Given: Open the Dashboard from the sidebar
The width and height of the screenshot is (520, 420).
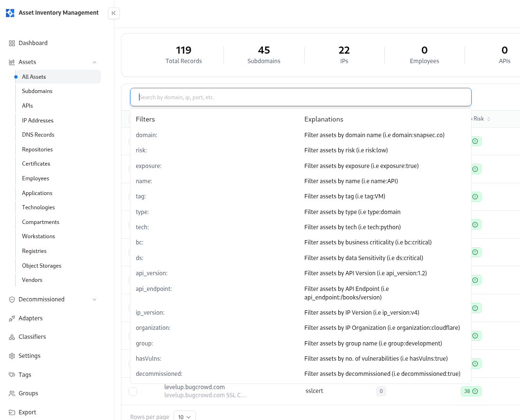Looking at the screenshot, I should [33, 43].
